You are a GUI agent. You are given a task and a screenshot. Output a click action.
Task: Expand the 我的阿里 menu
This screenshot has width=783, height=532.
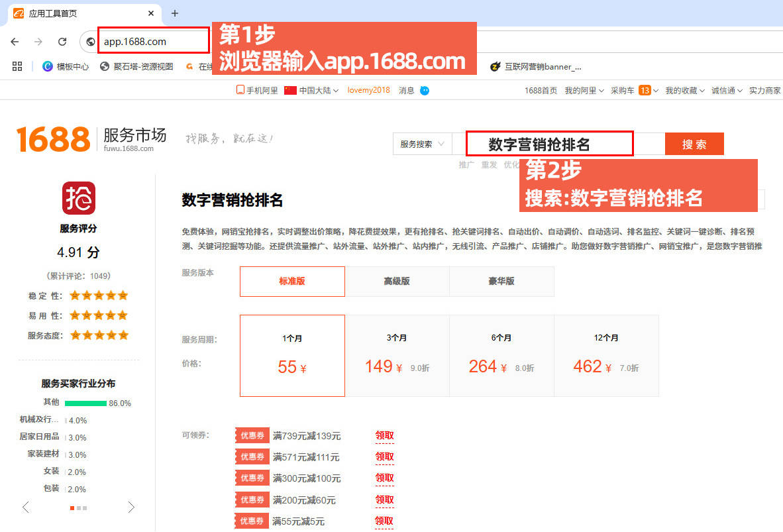584,90
